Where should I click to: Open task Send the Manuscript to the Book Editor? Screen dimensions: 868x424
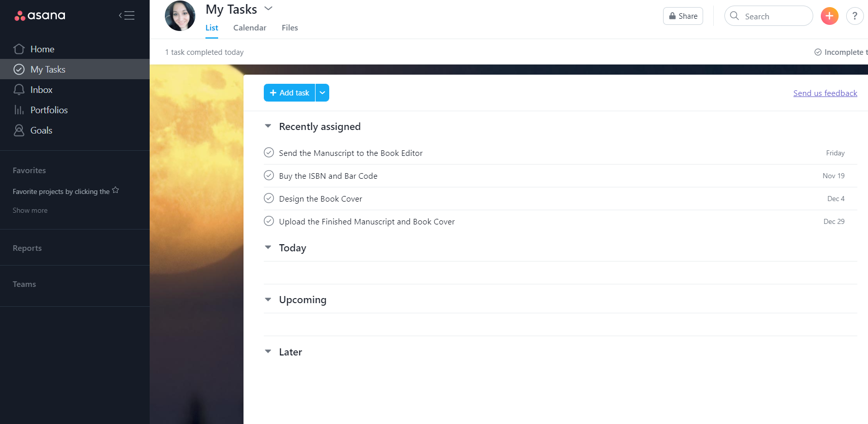point(351,153)
